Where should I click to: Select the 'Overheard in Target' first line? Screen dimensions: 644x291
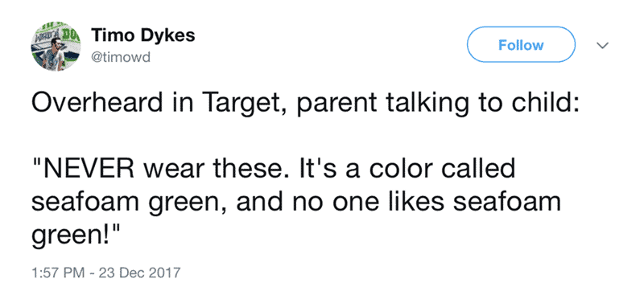coord(305,104)
